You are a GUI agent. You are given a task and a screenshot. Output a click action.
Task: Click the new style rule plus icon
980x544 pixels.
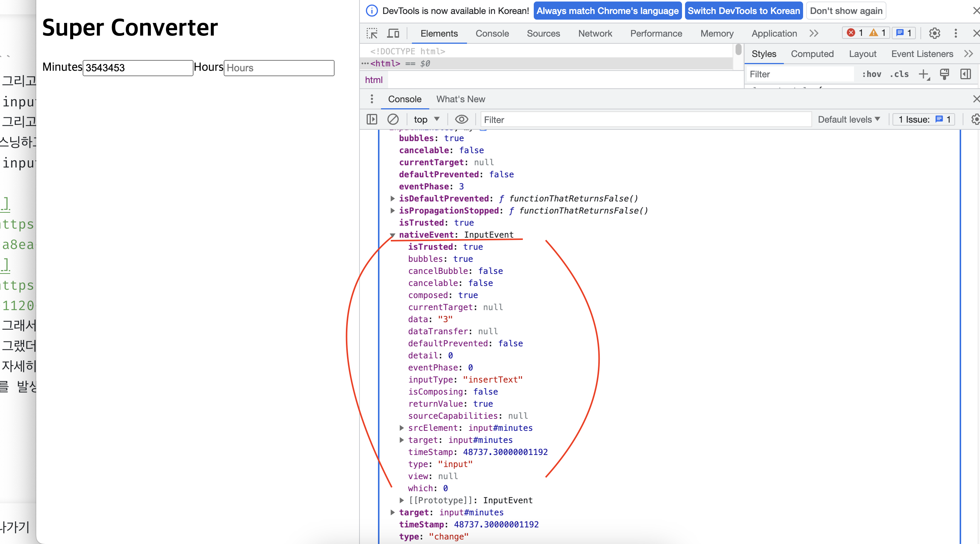point(923,74)
